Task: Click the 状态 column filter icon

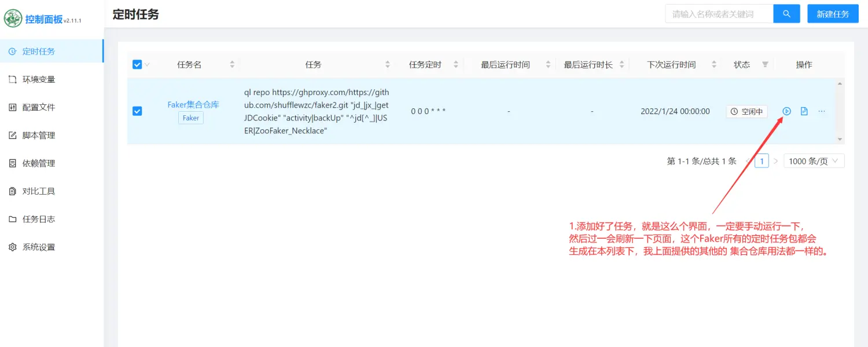Action: click(765, 65)
